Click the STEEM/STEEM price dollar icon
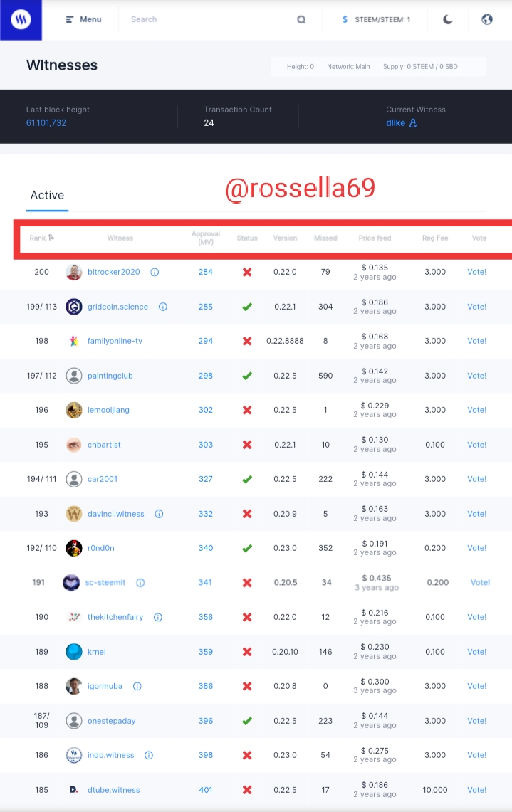 (x=345, y=20)
